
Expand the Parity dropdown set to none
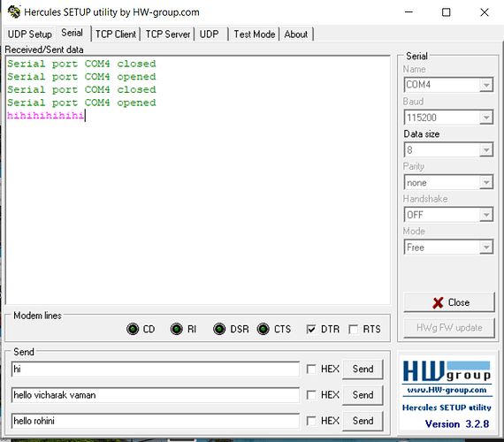coord(486,183)
